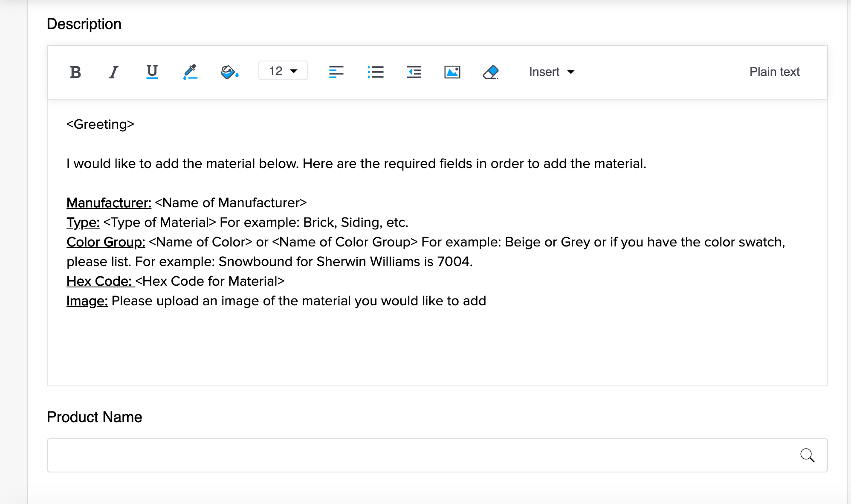Open the font color picker tool
Screen dimensions: 851x504
pyautogui.click(x=190, y=72)
